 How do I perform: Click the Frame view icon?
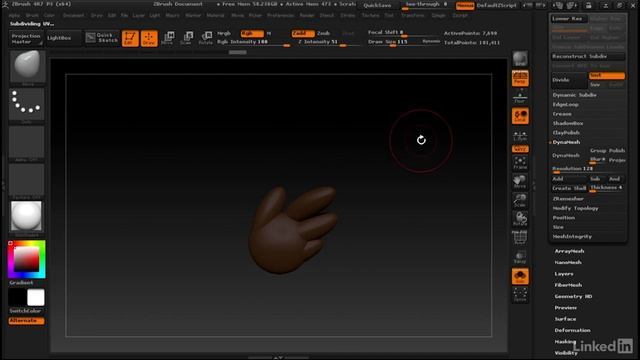click(520, 163)
